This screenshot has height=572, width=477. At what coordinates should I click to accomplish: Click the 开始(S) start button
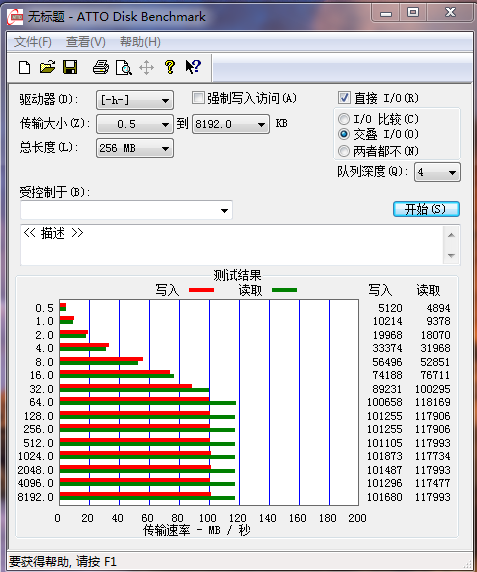point(426,209)
